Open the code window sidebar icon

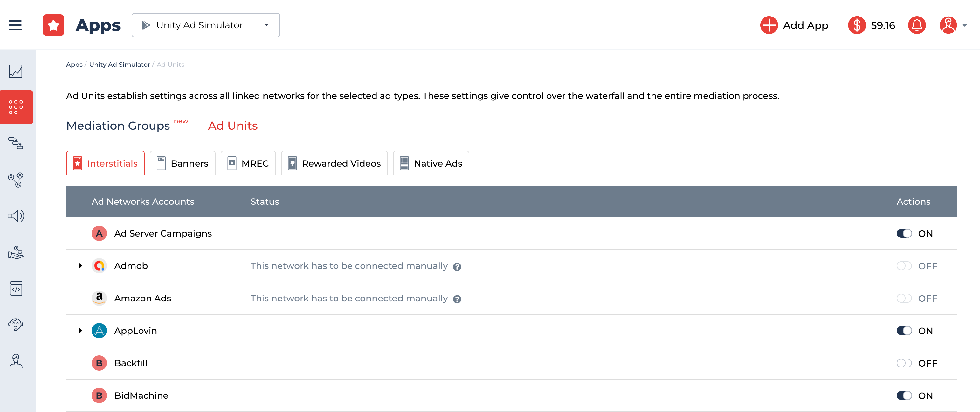tap(16, 288)
